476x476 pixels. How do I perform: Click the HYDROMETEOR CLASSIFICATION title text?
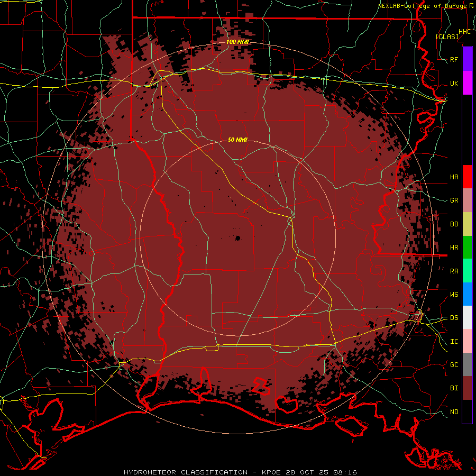pos(186,472)
